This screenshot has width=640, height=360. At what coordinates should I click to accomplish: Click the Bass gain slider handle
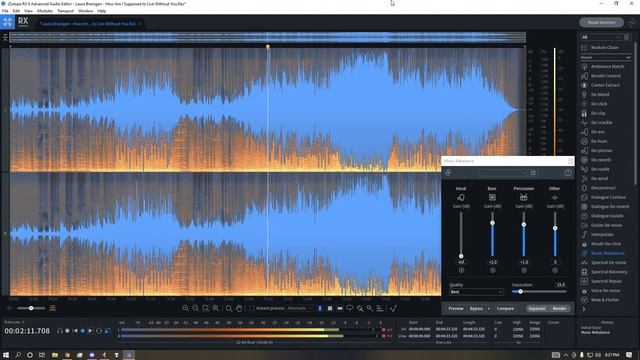click(x=493, y=223)
